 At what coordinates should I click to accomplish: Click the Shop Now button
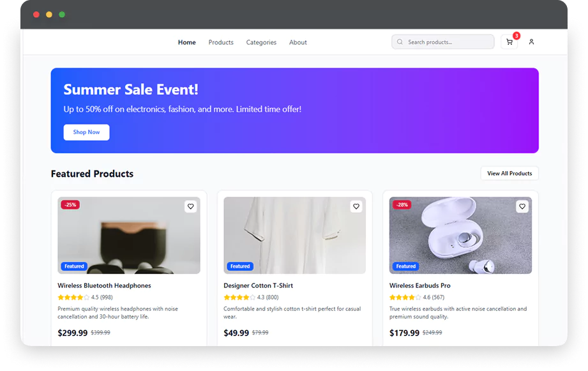(x=86, y=132)
